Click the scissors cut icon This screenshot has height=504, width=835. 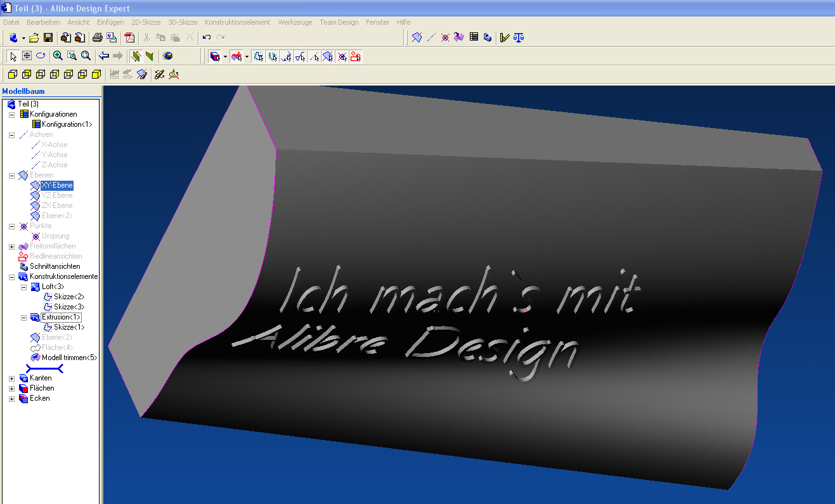(x=147, y=38)
